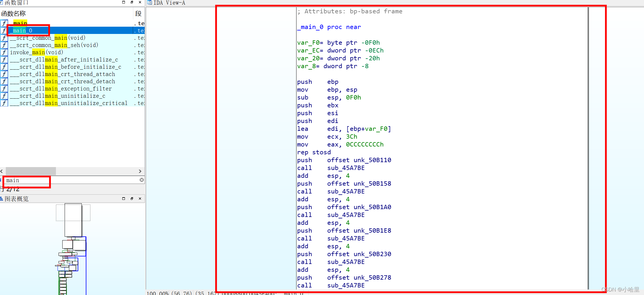Float the 函数窗口 panel
Image resolution: width=644 pixels, height=295 pixels.
pos(132,2)
